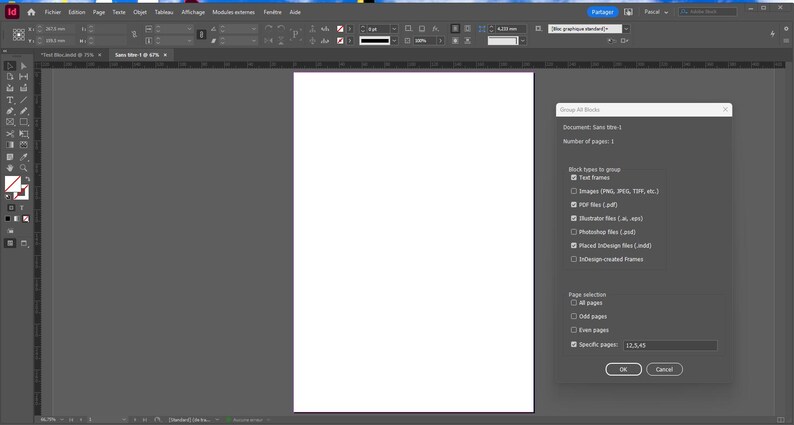Select the Scissors tool
The height and width of the screenshot is (425, 794).
(x=10, y=134)
